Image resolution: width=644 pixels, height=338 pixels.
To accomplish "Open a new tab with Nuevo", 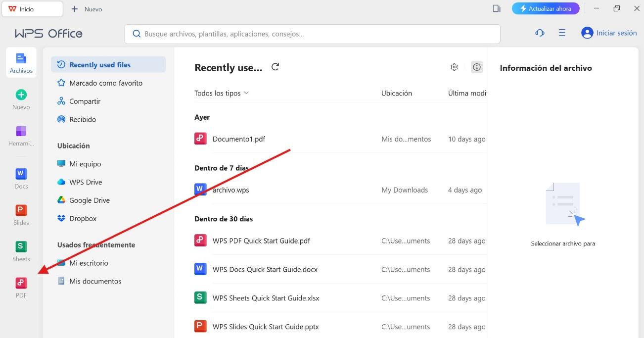I will (87, 9).
